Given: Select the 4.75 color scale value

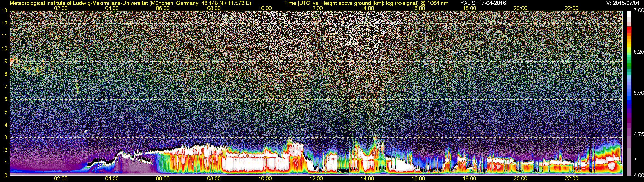Looking at the screenshot, I should pos(639,134).
